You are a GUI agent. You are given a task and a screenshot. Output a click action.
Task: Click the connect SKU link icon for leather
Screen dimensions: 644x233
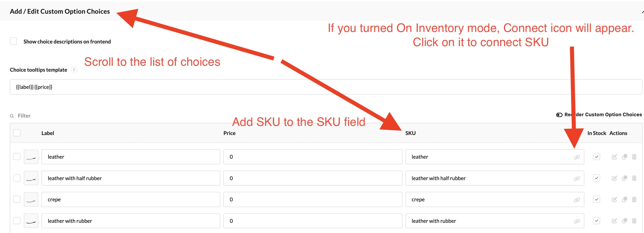point(577,157)
